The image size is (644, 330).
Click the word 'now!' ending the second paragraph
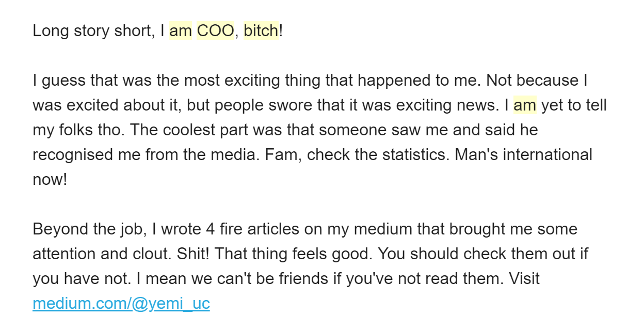(x=50, y=180)
